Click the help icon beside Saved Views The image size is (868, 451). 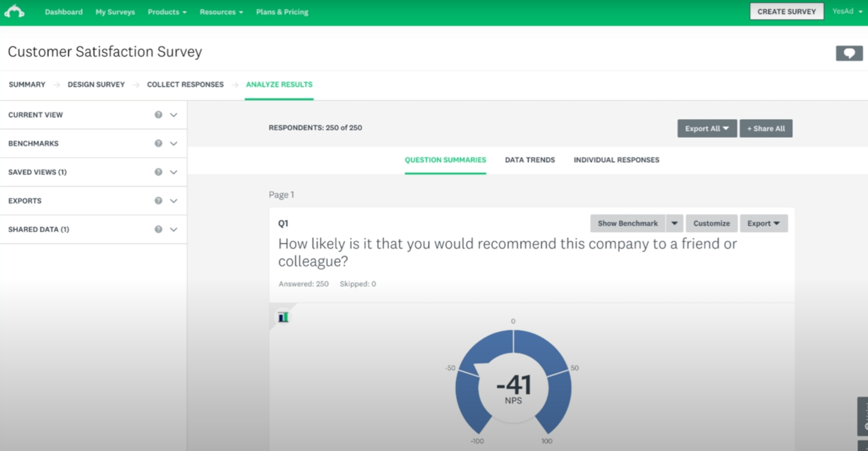pyautogui.click(x=158, y=172)
